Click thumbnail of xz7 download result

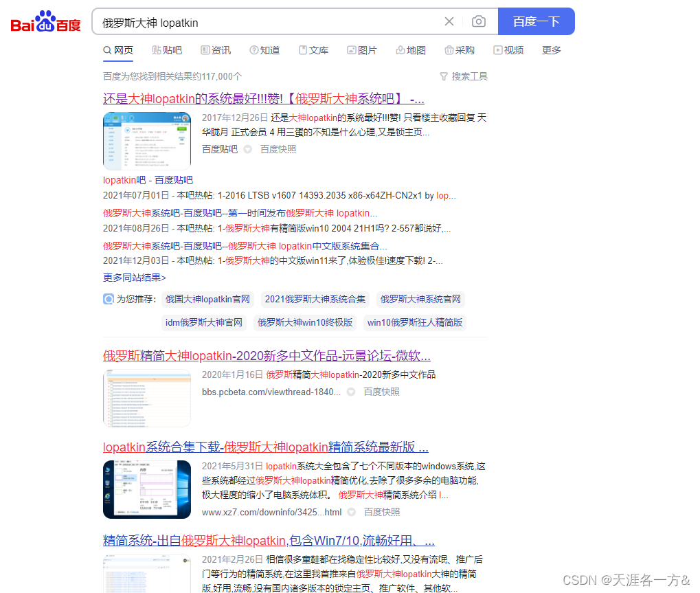147,489
